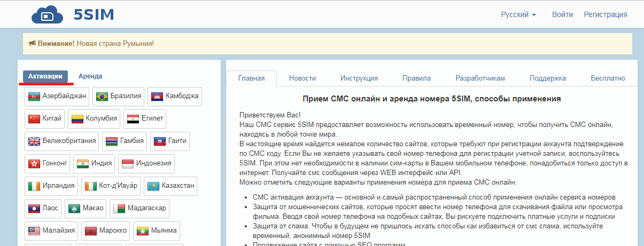Click the United Kingdom flag icon
644x246 pixels.
coord(34,141)
